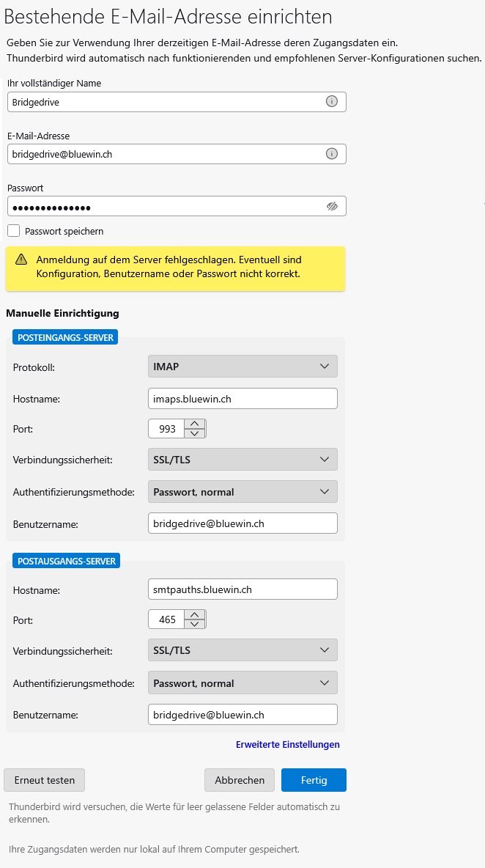Click the Erweiterte Einstellungen link
The height and width of the screenshot is (868, 485).
coord(287,744)
